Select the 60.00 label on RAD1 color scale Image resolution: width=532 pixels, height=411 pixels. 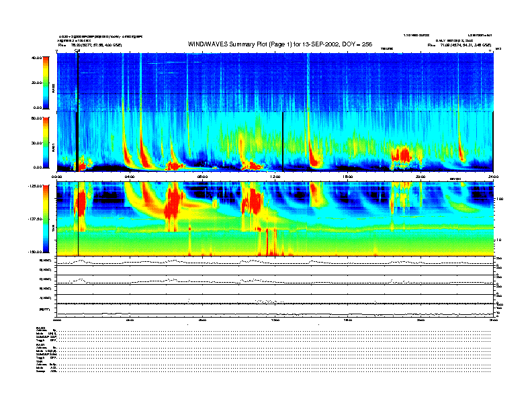(x=36, y=118)
